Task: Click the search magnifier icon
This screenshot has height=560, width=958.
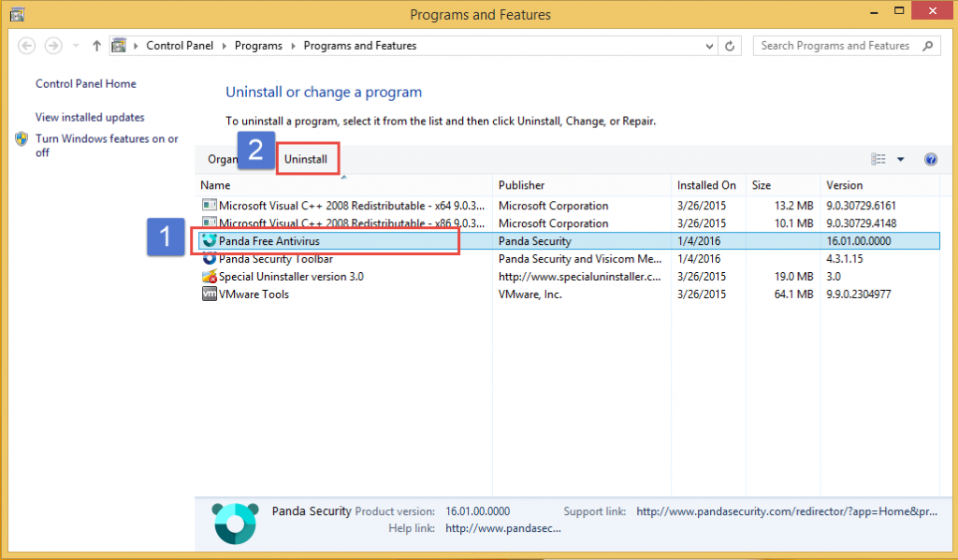Action: (928, 46)
